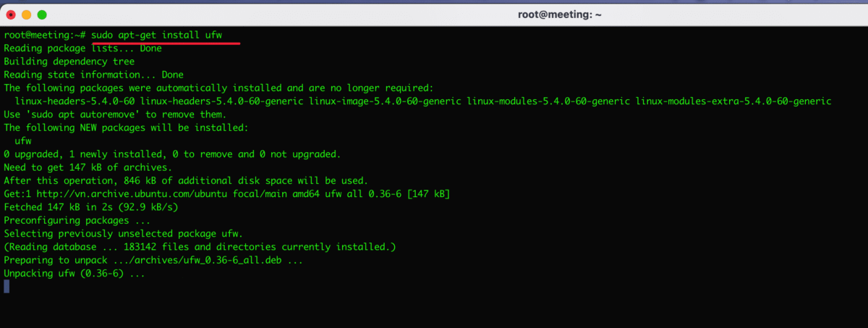This screenshot has height=328, width=868.
Task: Click the root@meeting shell prompt
Action: pyautogui.click(x=45, y=35)
